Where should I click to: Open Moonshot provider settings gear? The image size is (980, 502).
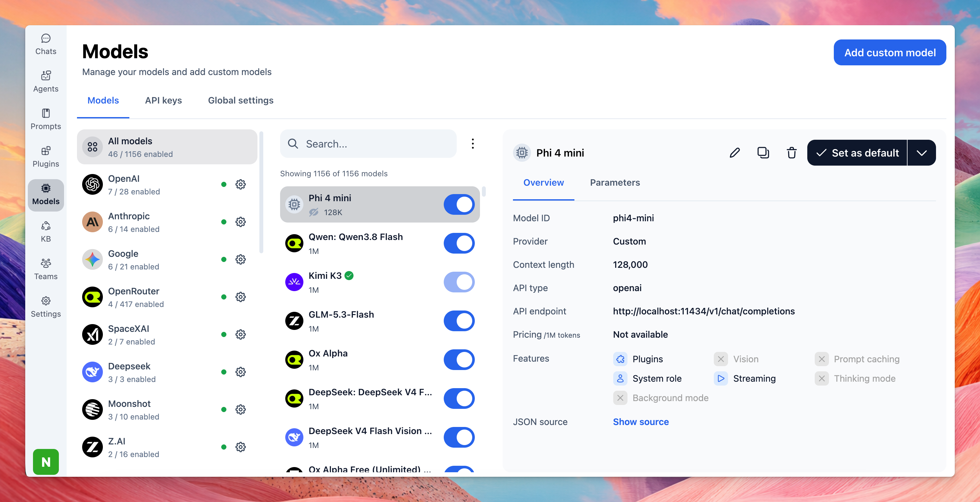[240, 409]
